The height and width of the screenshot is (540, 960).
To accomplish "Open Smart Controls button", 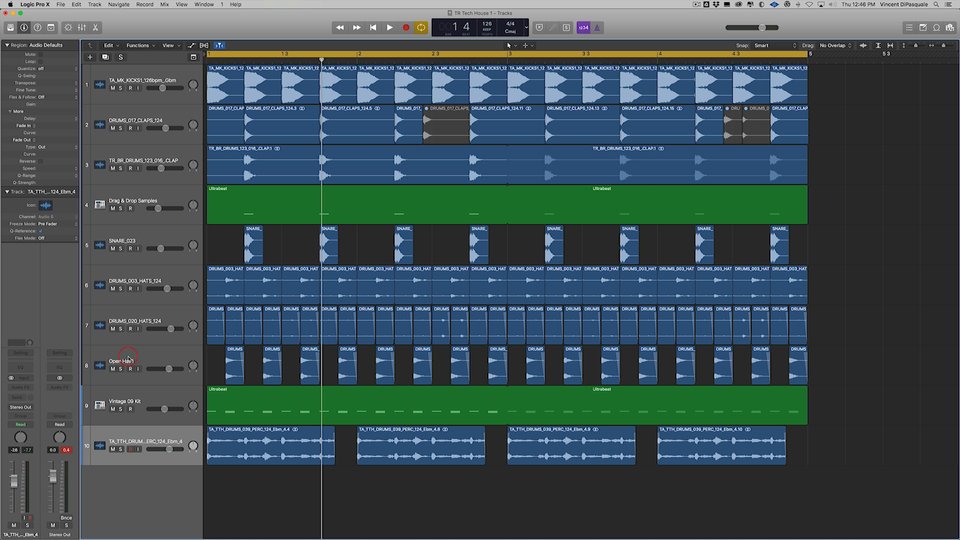I will 68,28.
